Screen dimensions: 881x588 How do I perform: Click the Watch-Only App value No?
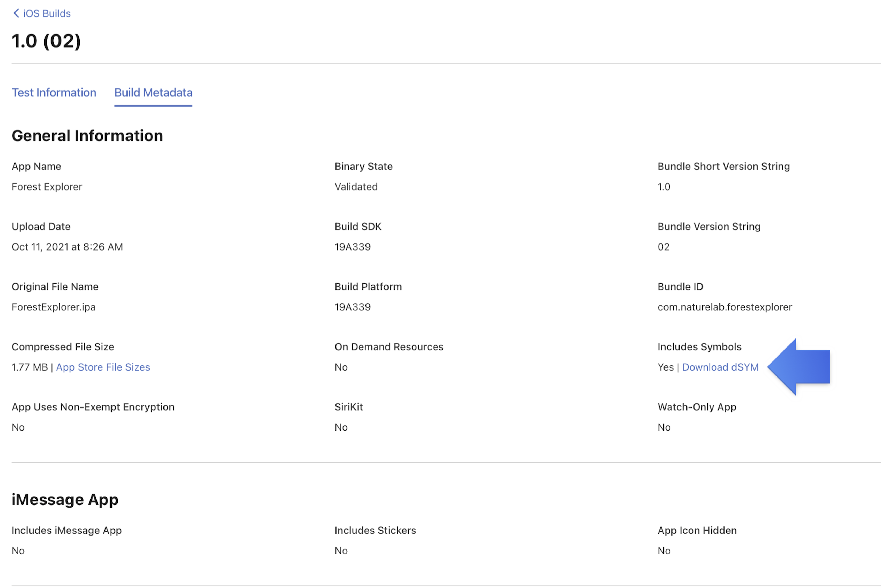(x=664, y=427)
